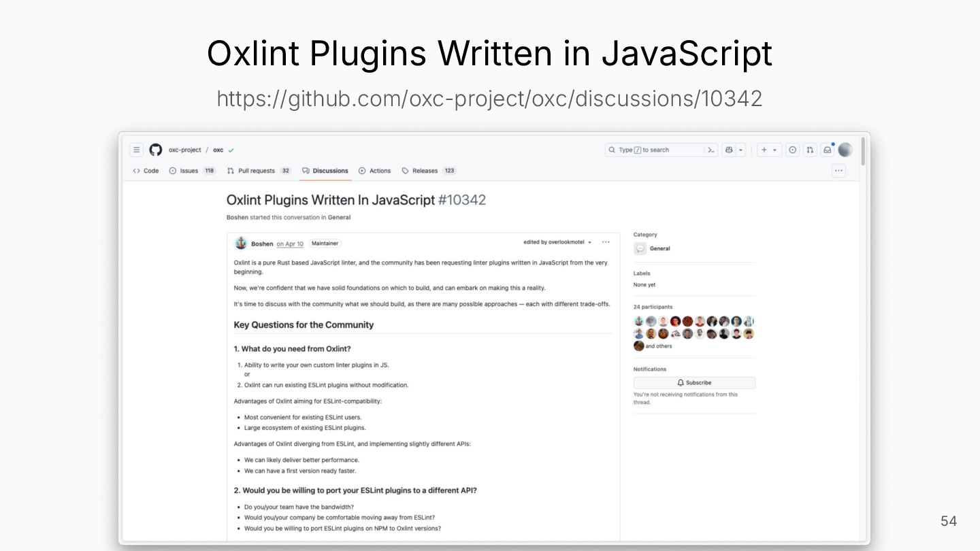The height and width of the screenshot is (551, 980).
Task: Click the discussion number #10342
Action: [x=462, y=200]
